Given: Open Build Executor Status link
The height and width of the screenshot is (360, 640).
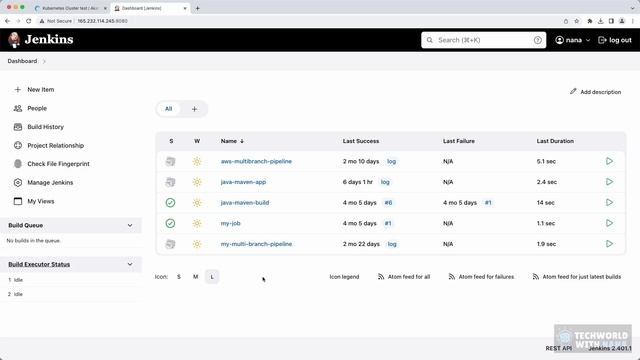Looking at the screenshot, I should (39, 264).
